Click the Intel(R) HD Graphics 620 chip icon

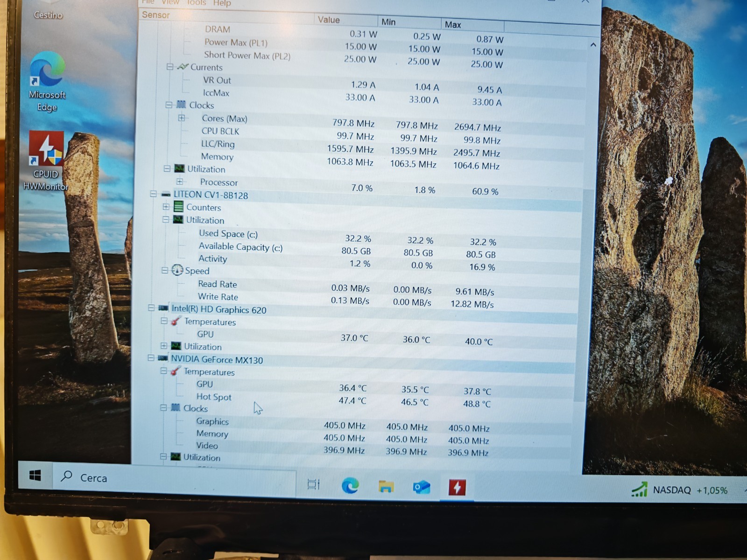click(163, 308)
